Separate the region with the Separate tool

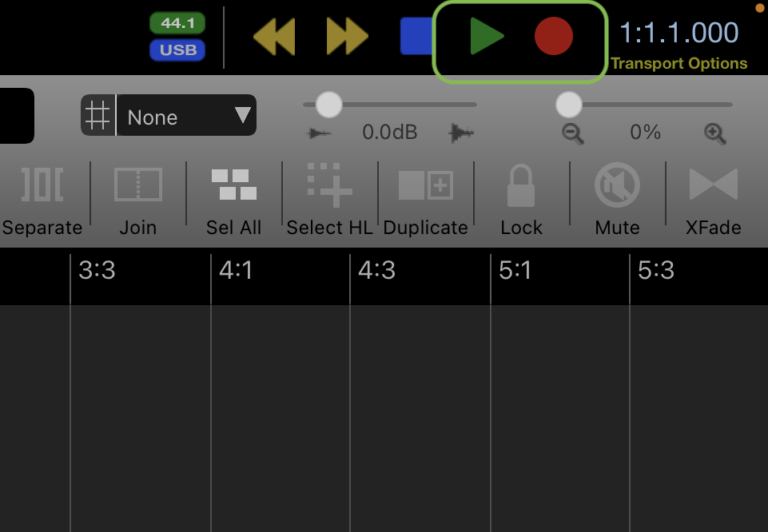point(42,200)
